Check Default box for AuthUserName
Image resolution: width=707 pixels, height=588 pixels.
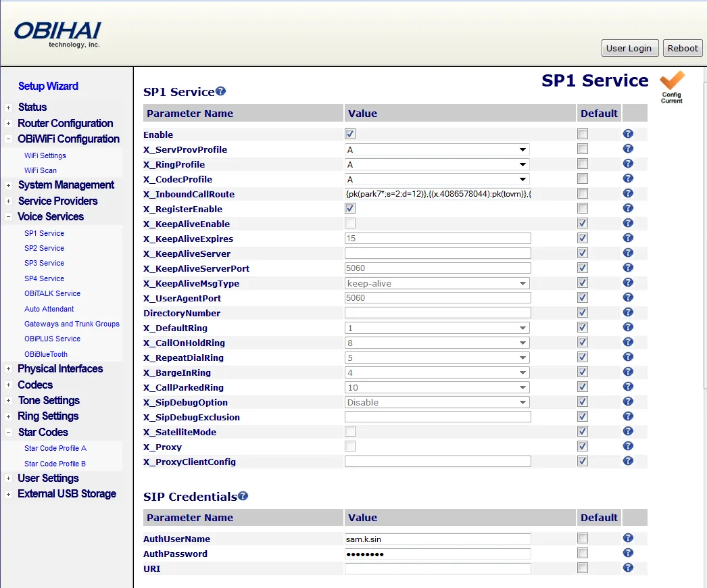[x=583, y=538]
